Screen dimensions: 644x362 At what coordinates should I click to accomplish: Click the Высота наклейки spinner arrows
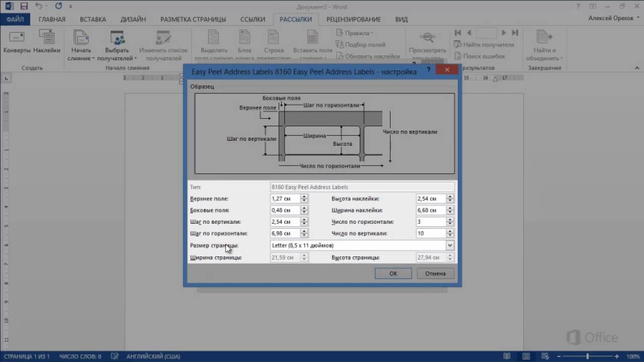tap(450, 199)
